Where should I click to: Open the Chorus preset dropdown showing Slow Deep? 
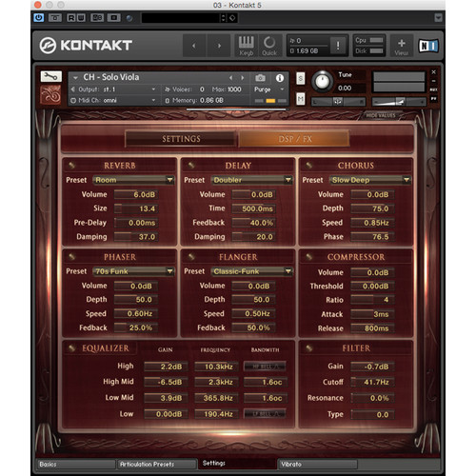pos(370,180)
